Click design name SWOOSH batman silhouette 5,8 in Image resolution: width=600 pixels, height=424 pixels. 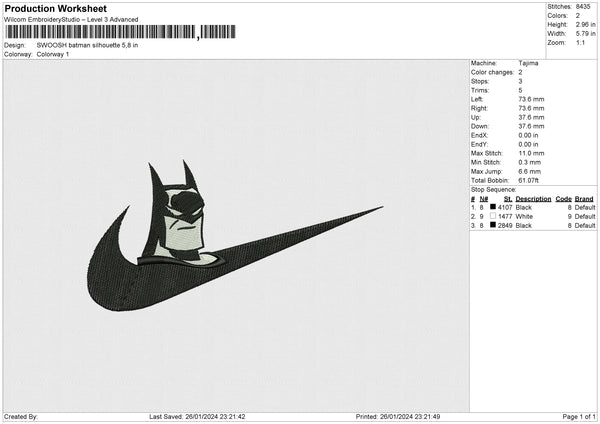coord(87,45)
